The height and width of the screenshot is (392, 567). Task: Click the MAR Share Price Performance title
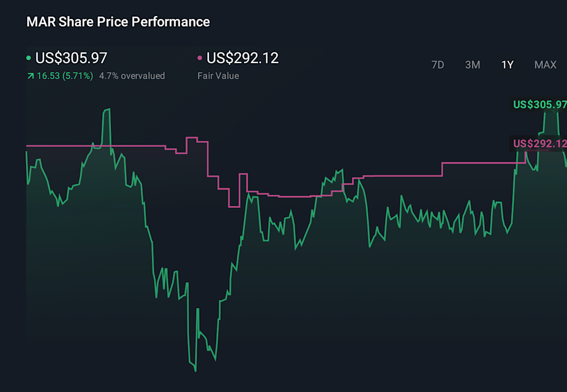tap(118, 22)
